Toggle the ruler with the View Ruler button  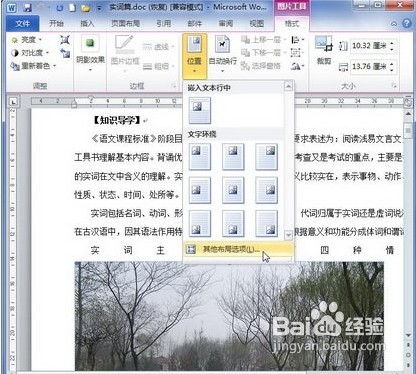(408, 103)
